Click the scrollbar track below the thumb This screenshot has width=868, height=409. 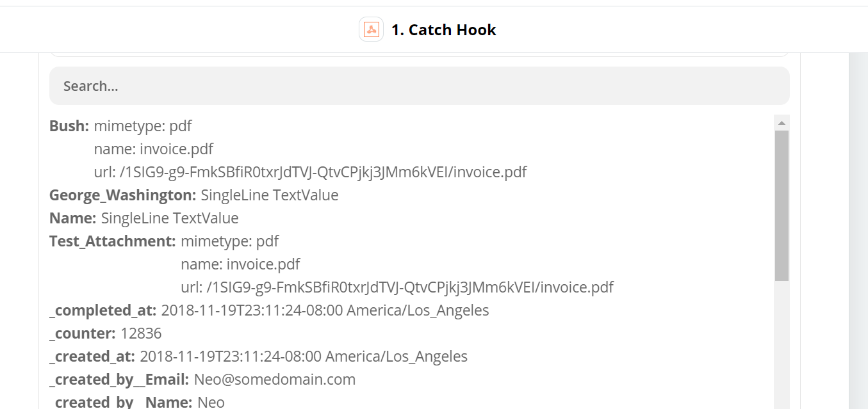pyautogui.click(x=782, y=346)
